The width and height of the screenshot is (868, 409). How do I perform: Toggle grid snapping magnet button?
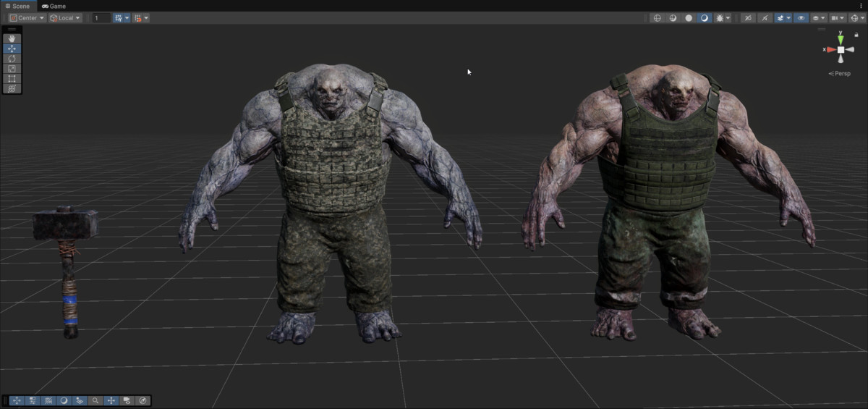(137, 17)
